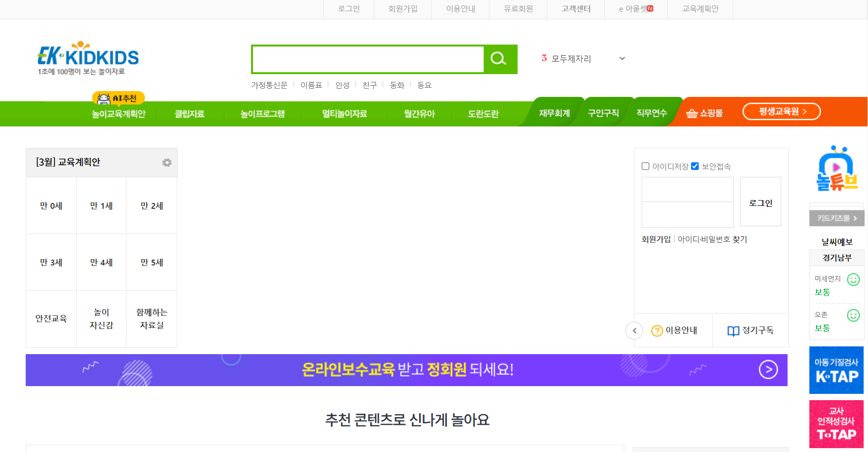Click the purple banner's right arrow
The image size is (868, 452).
tap(768, 370)
